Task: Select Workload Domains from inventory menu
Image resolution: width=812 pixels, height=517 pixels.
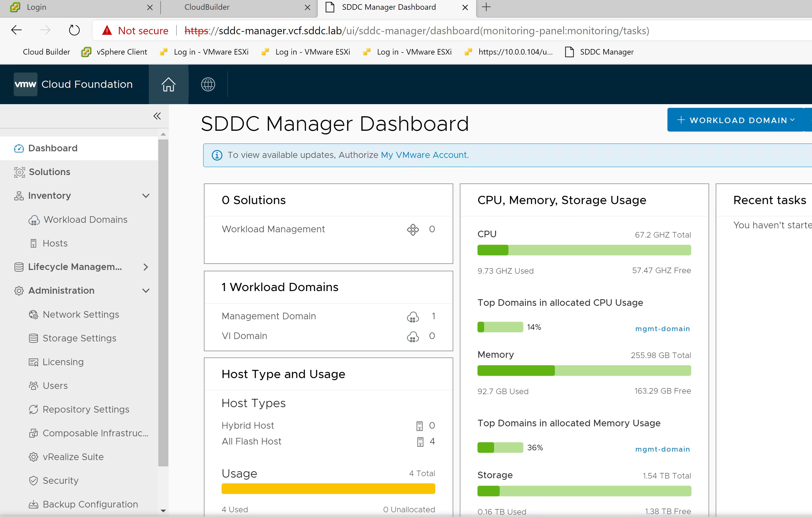Action: click(85, 219)
